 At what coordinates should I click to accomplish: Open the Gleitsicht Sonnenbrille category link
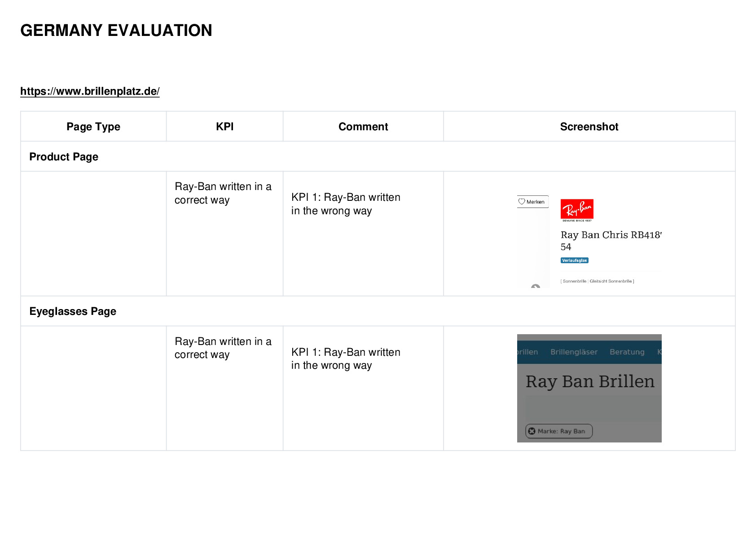click(611, 281)
